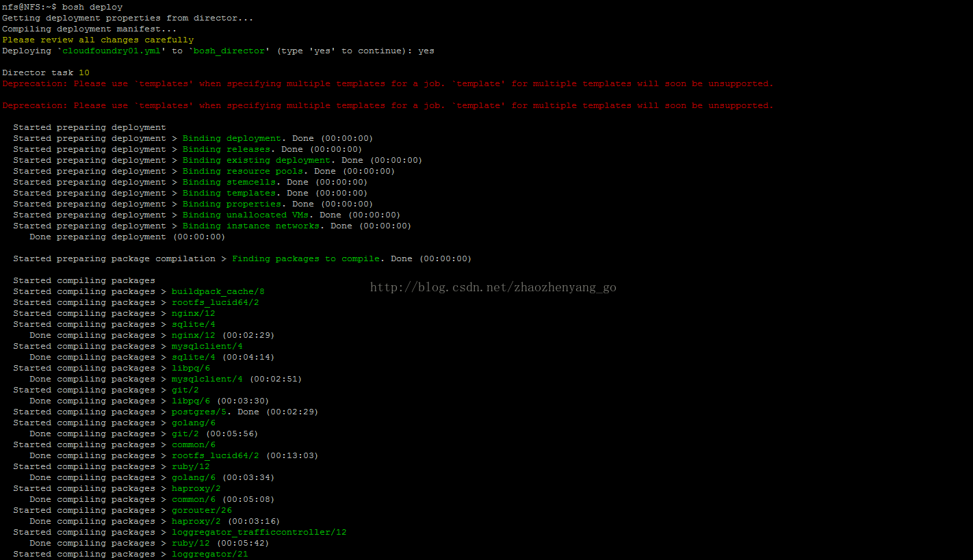
Task: Click the 'Binding instance networks' step text
Action: [251, 226]
